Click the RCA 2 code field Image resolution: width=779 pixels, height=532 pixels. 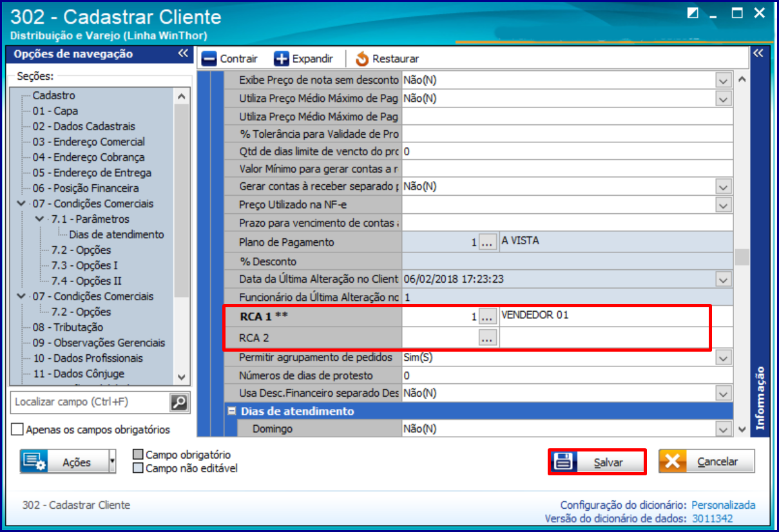[x=440, y=337]
